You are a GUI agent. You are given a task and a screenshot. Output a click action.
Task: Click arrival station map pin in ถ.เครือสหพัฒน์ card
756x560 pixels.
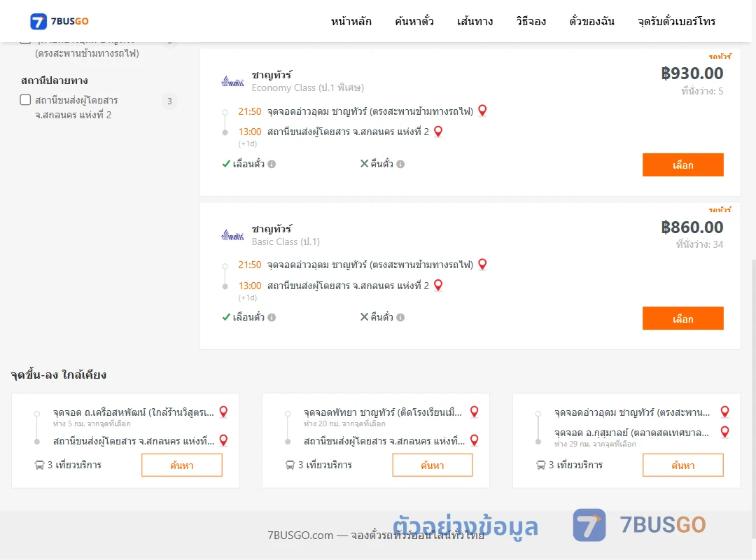[223, 440]
